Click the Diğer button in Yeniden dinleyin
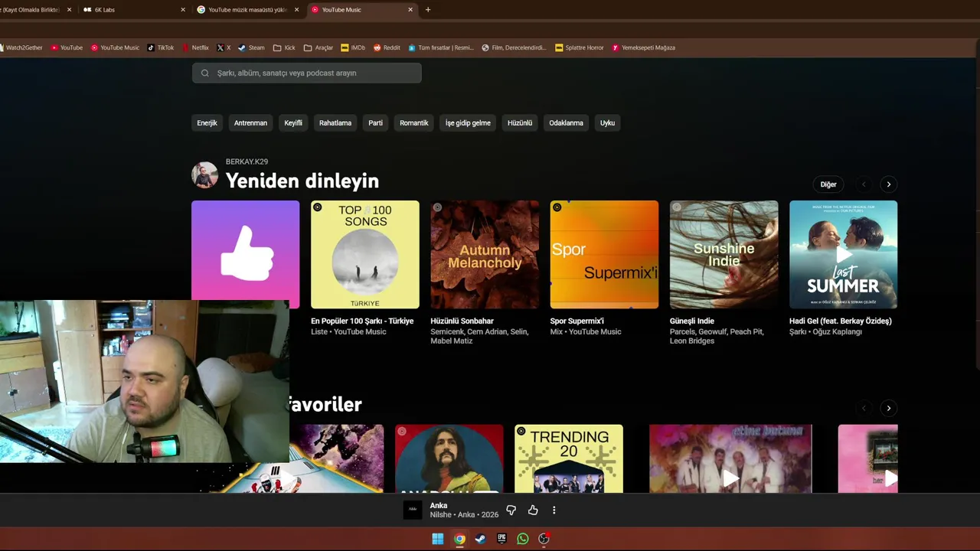This screenshot has height=551, width=980. click(828, 184)
